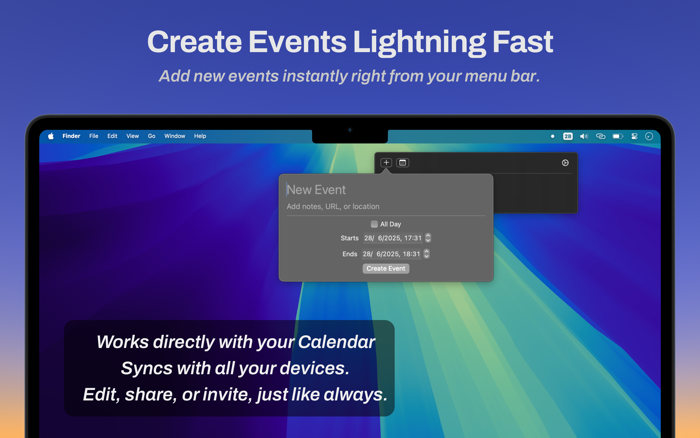Click the Ends date field 28/6/2025, 18:31
The height and width of the screenshot is (438, 700).
[x=392, y=254]
